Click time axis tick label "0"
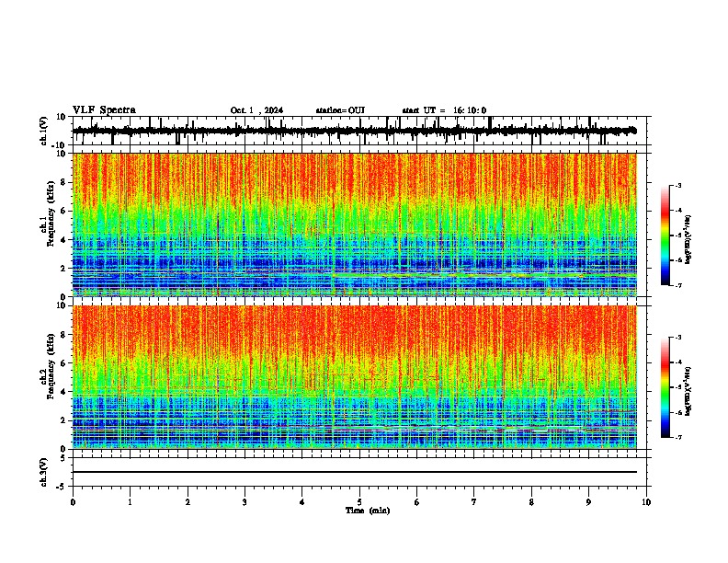The width and height of the screenshot is (728, 563). coord(73,502)
